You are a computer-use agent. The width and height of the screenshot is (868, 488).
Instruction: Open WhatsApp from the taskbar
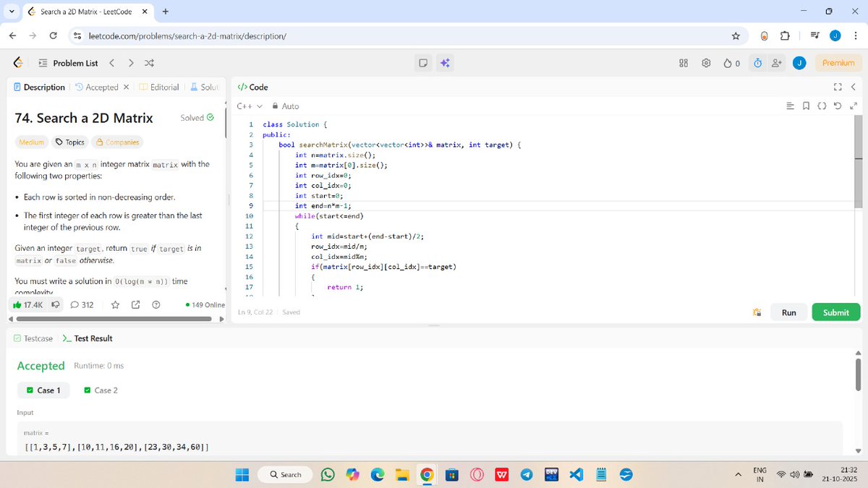[x=328, y=475]
